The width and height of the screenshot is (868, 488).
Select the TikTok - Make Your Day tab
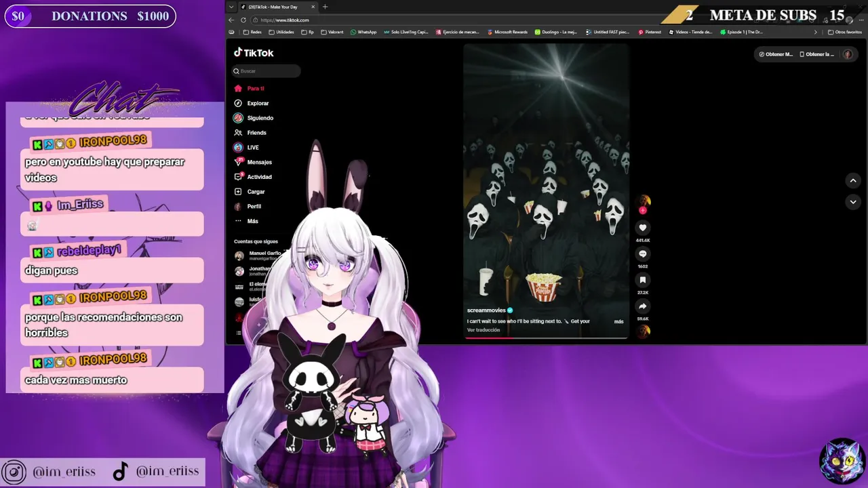[278, 7]
